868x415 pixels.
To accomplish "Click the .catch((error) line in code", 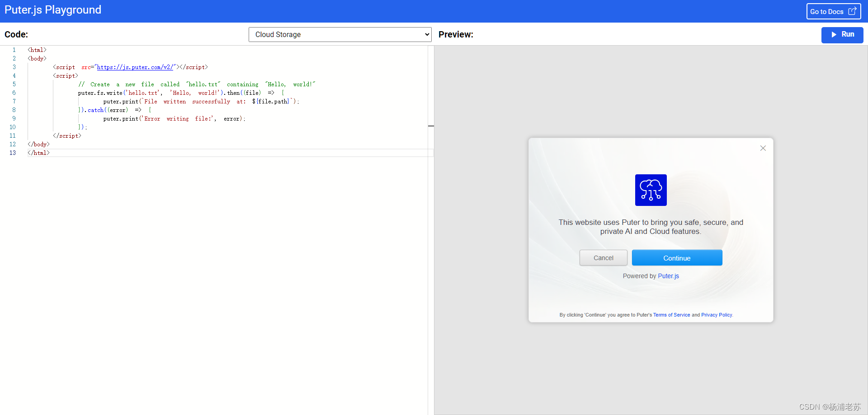I will [x=114, y=110].
